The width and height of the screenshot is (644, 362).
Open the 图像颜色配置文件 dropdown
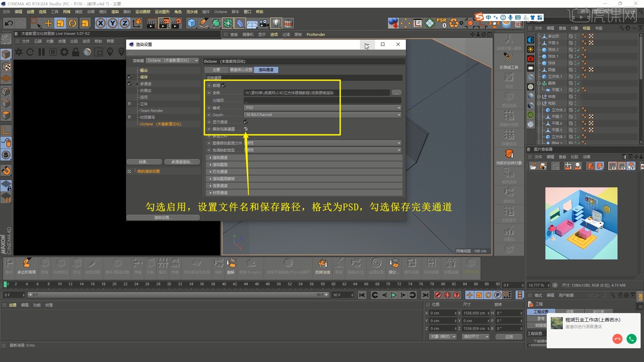(x=323, y=143)
